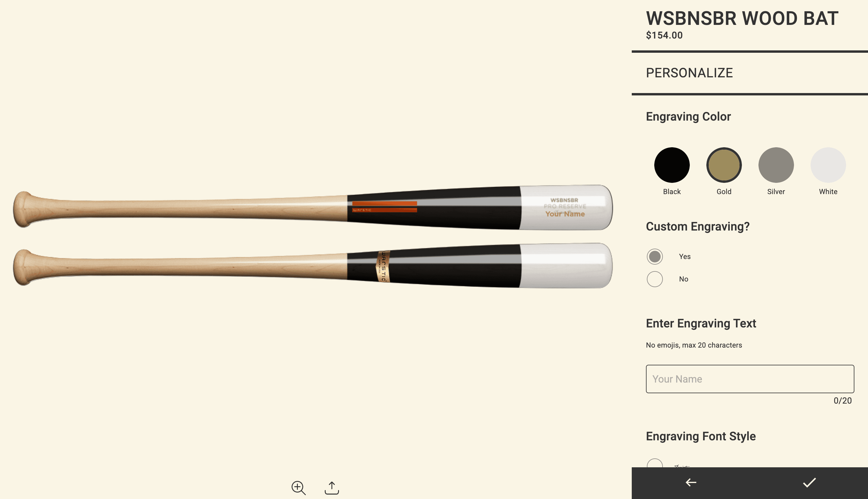The width and height of the screenshot is (868, 499).
Task: Click the Your Name engraving on barrel
Action: (565, 214)
